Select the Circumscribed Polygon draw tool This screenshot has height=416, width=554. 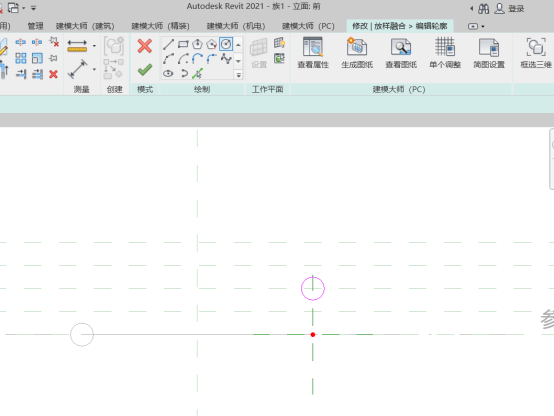click(212, 44)
